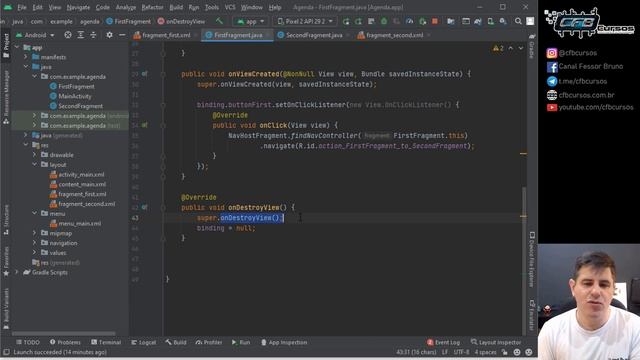Open the Terminal tool window
The height and width of the screenshot is (360, 640).
tap(106, 342)
